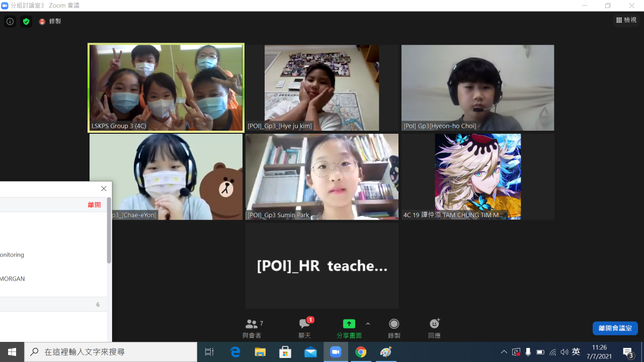Click the Windows search box
This screenshot has width=644, height=362.
[x=111, y=352]
